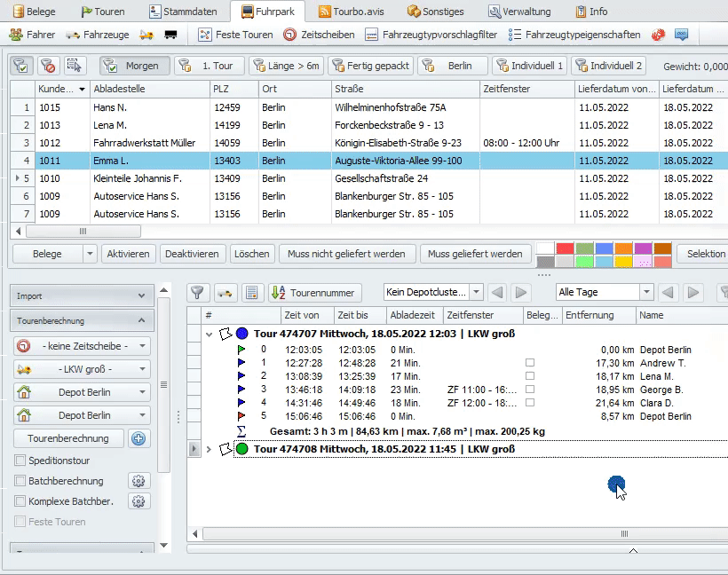Viewport: 728px width, 575px height.
Task: Switch to the Belege tab
Action: 35,12
